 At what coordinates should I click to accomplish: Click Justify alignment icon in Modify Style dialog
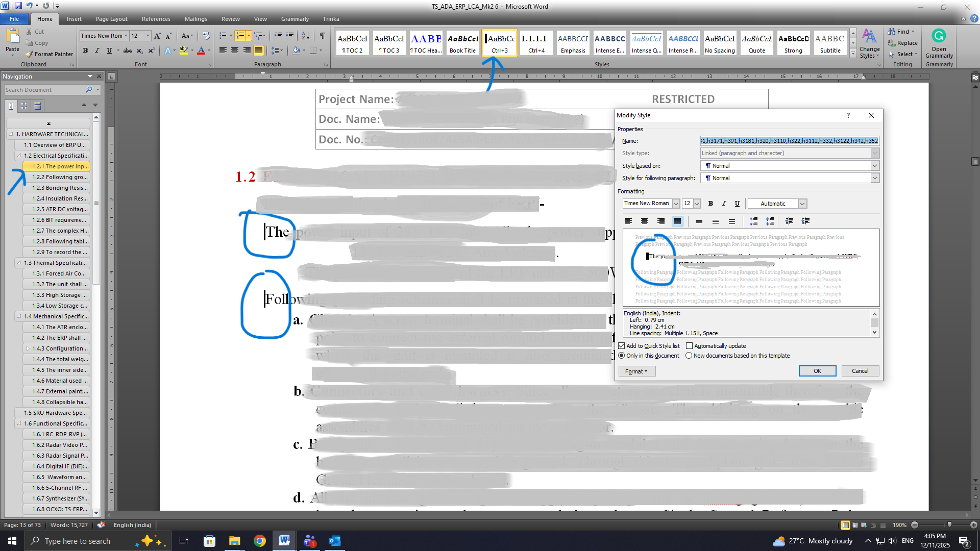click(677, 221)
